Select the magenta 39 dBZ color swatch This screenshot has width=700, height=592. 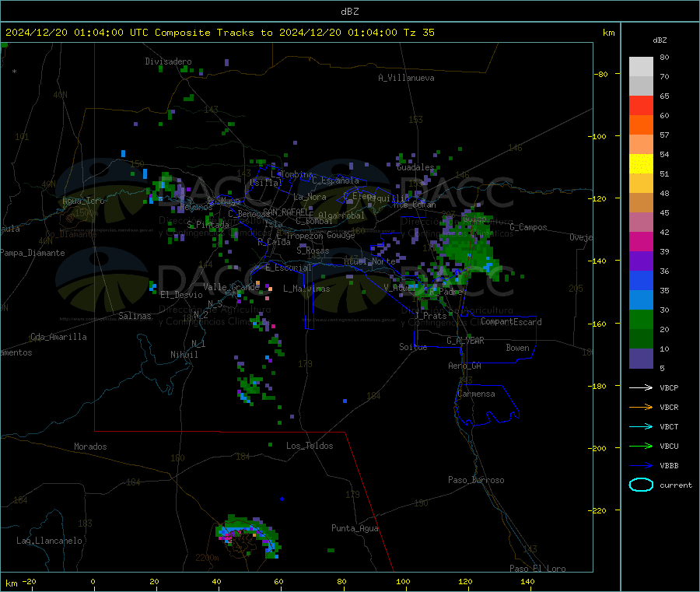tap(641, 241)
